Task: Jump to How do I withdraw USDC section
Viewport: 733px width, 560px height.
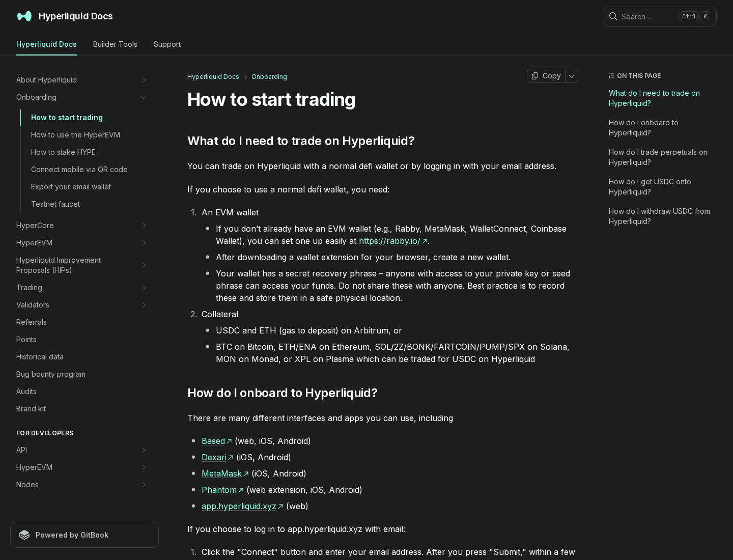Action: pos(659,216)
